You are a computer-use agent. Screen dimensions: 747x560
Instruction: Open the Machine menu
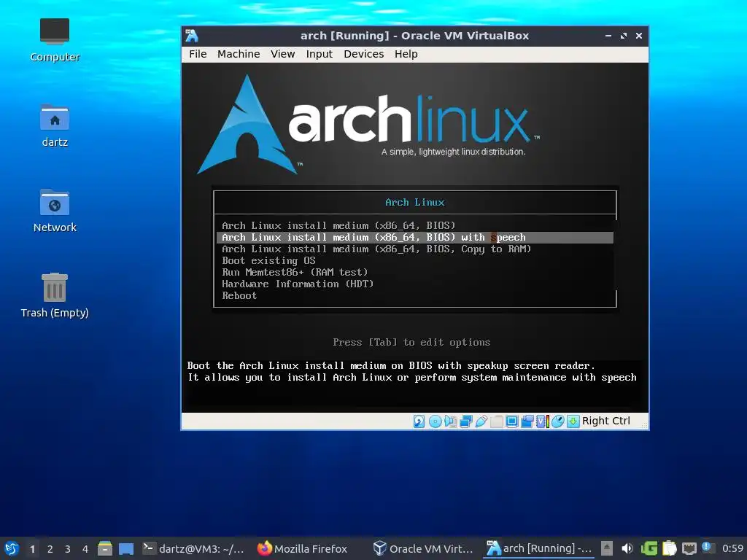(x=239, y=54)
